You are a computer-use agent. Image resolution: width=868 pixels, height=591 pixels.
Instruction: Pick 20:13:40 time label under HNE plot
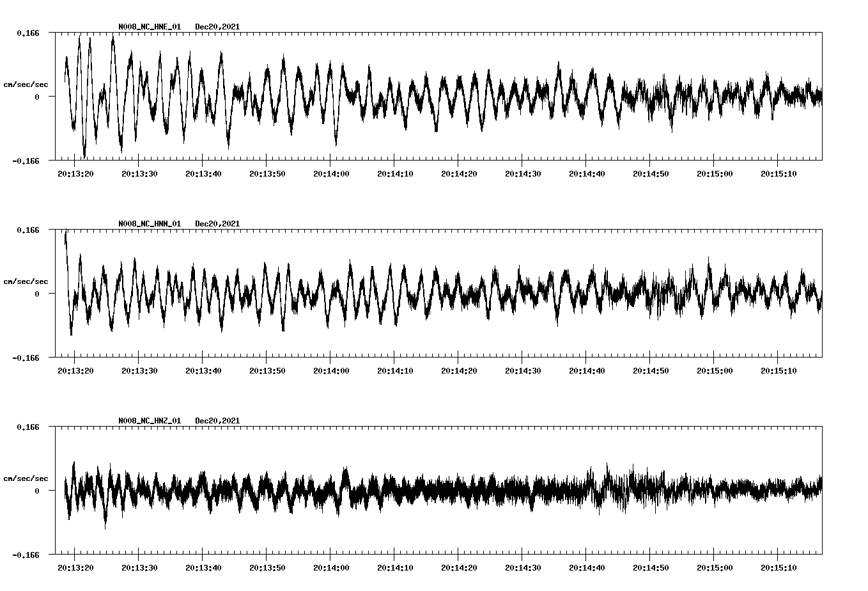[203, 174]
